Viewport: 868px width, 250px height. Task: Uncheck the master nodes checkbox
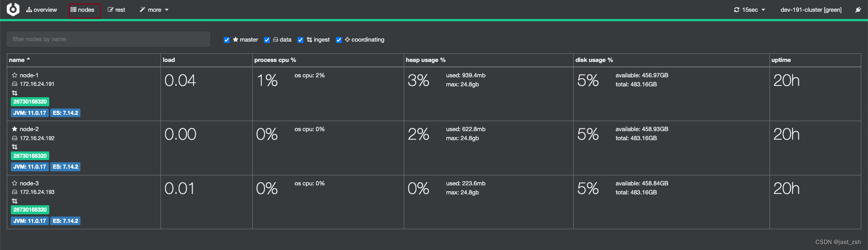(226, 40)
